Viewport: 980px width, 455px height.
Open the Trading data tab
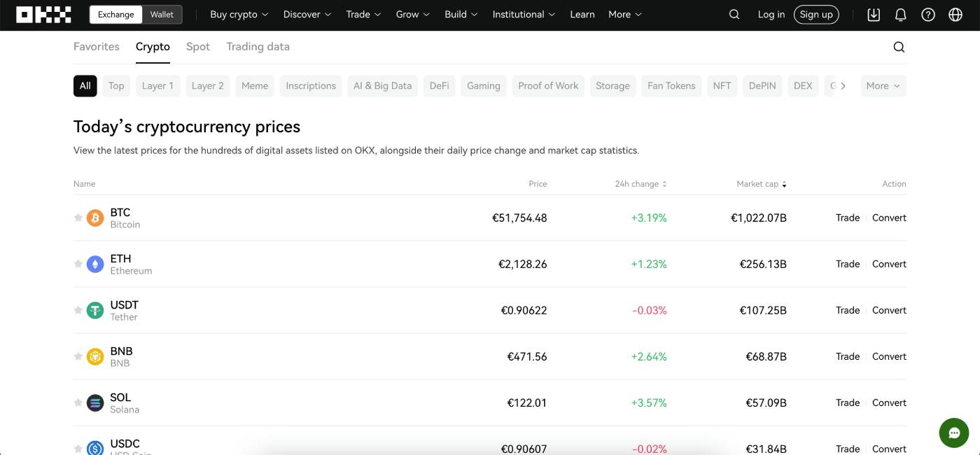(258, 47)
